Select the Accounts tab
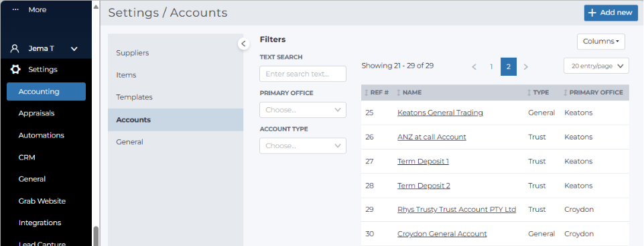The width and height of the screenshot is (644, 246). click(176, 120)
